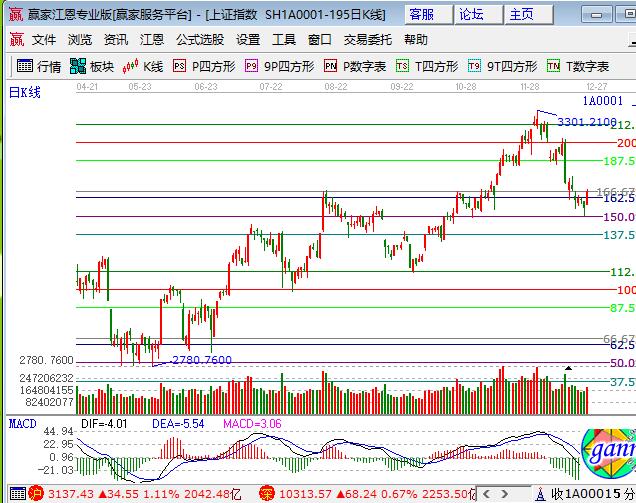Screen dimensions: 636x503
Task: Expand the 设置 settings menu
Action: click(x=248, y=40)
